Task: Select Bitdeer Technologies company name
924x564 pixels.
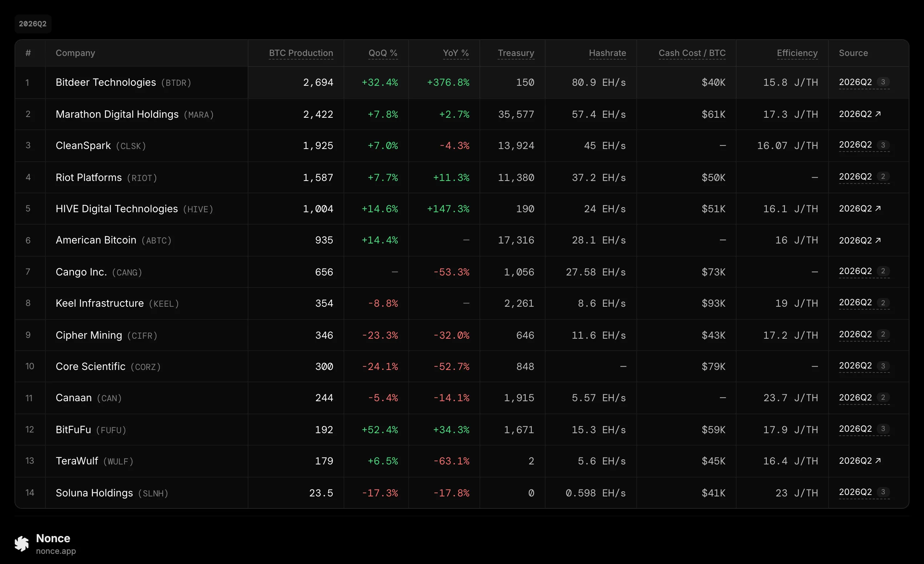Action: click(x=106, y=82)
